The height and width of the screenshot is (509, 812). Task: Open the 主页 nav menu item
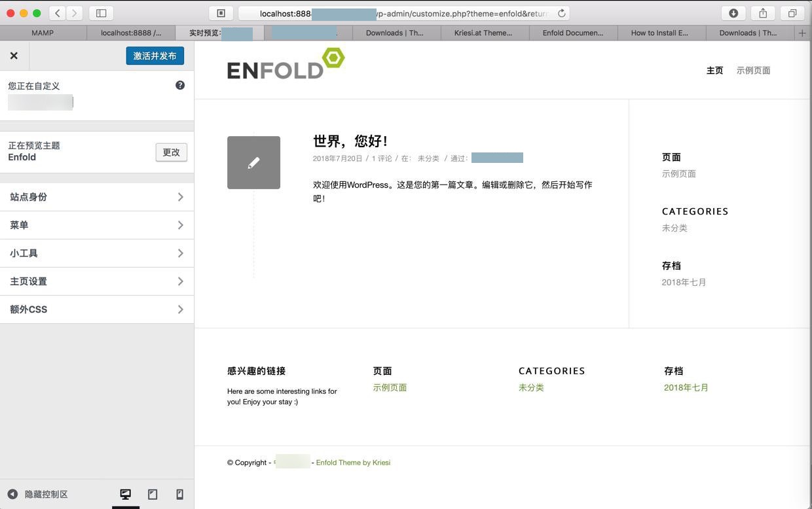(x=714, y=70)
